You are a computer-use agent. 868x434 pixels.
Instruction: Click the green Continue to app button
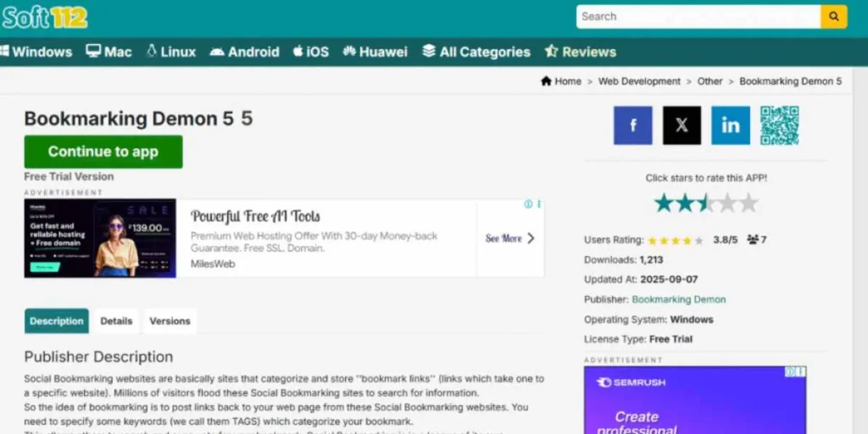click(103, 152)
